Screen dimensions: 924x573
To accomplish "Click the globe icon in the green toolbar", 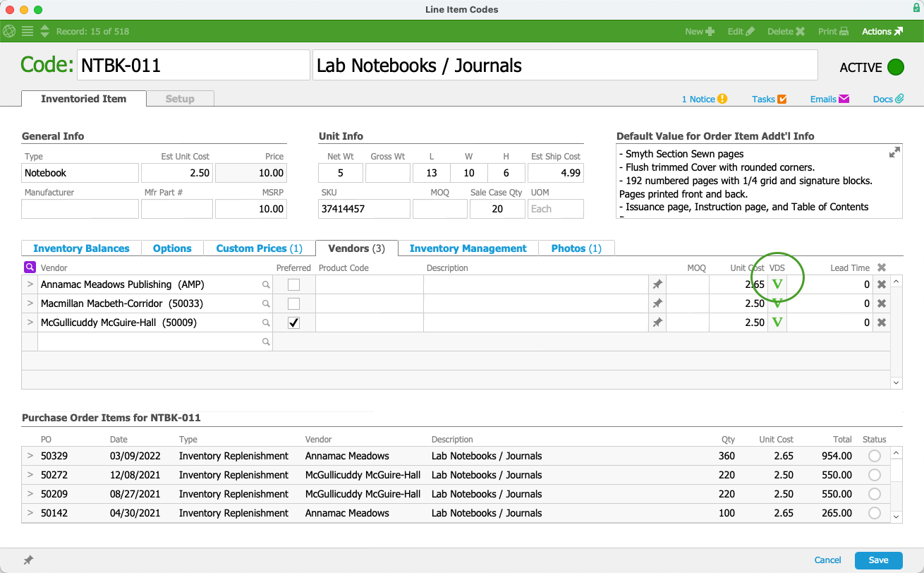I will (x=9, y=31).
